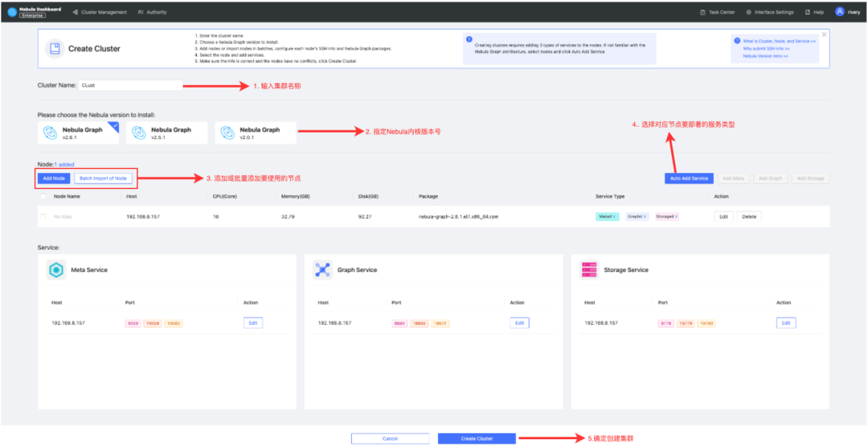Click the disk value 92.27

click(365, 216)
